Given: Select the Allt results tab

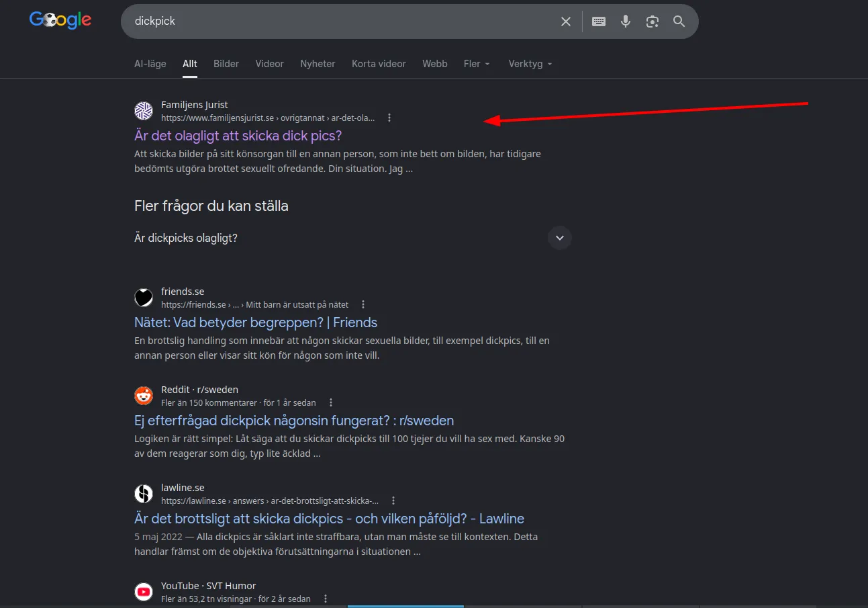Looking at the screenshot, I should (x=190, y=64).
